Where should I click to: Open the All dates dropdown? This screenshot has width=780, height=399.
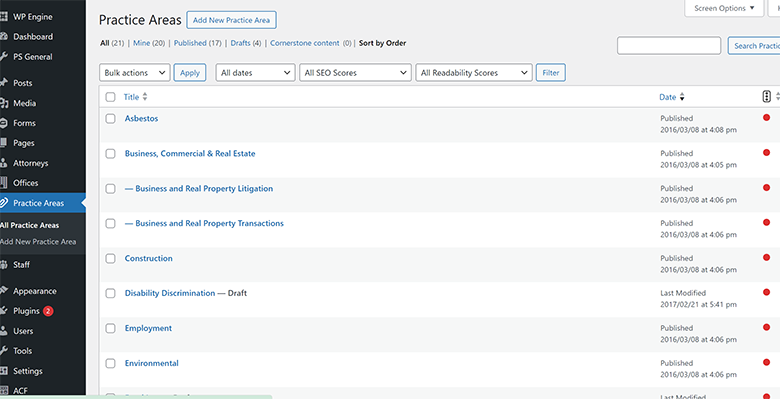pos(256,73)
